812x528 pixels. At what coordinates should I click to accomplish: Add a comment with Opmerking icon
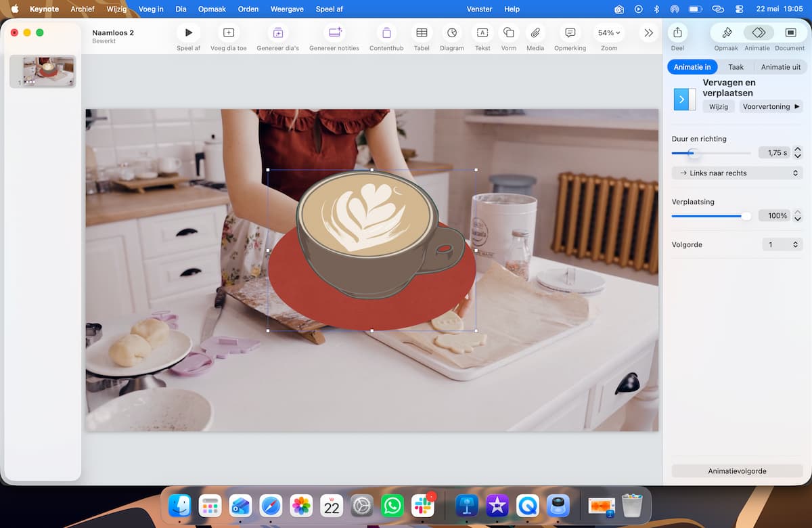570,33
